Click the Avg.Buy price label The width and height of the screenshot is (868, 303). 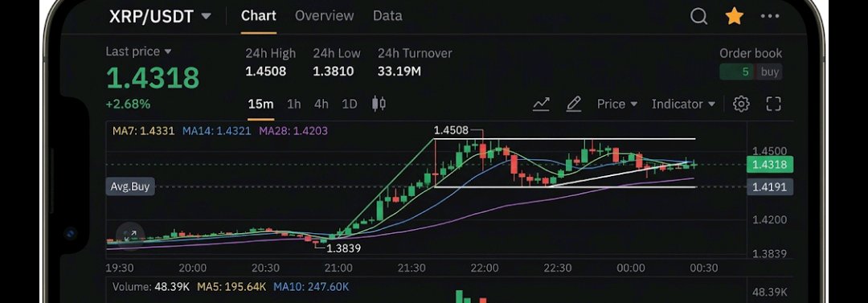[130, 186]
